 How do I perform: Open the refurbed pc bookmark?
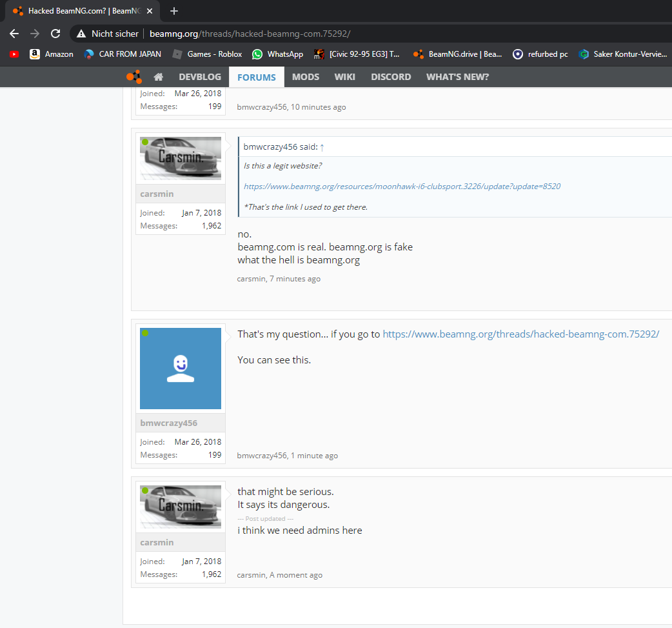tap(540, 54)
